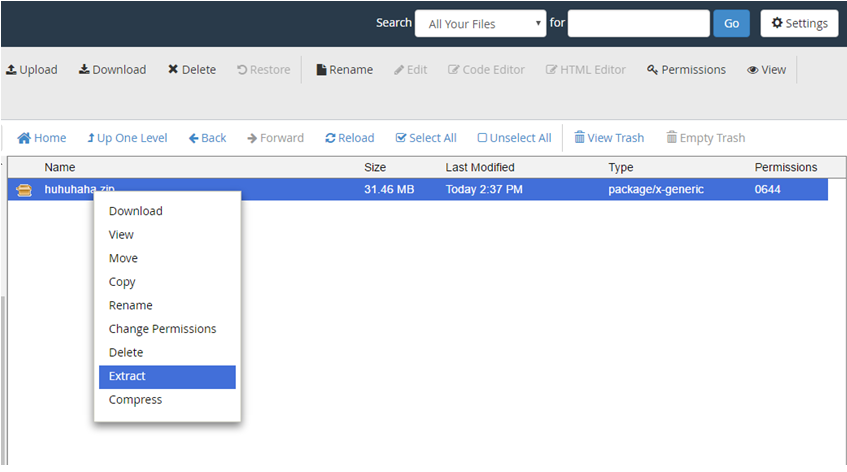The image size is (847, 472).
Task: Check the Select All checkbox icon
Action: (x=401, y=138)
